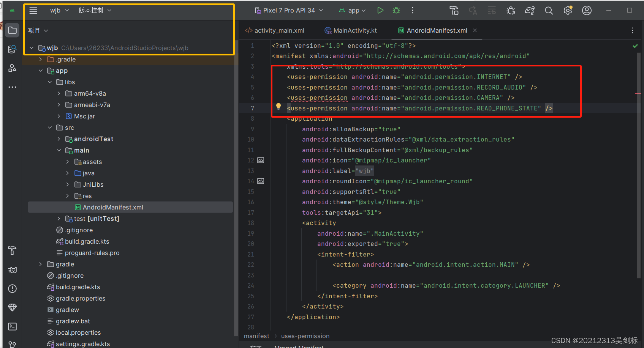The height and width of the screenshot is (348, 644).
Task: Switch to the activity_main.xml tab
Action: point(275,30)
